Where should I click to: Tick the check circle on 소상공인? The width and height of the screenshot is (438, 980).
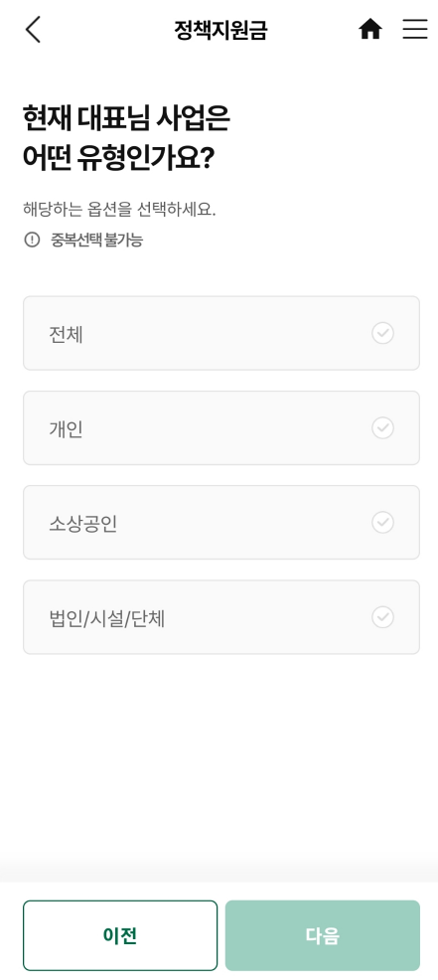(383, 523)
